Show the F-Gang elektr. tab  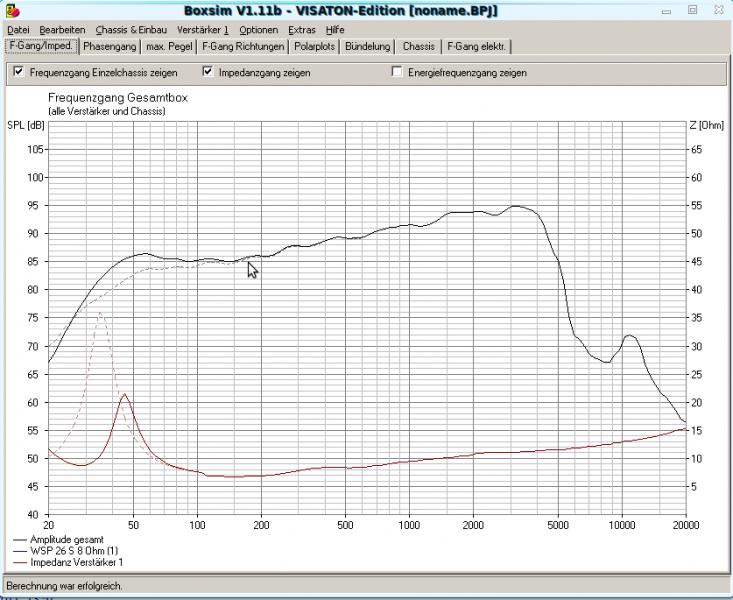pos(476,46)
